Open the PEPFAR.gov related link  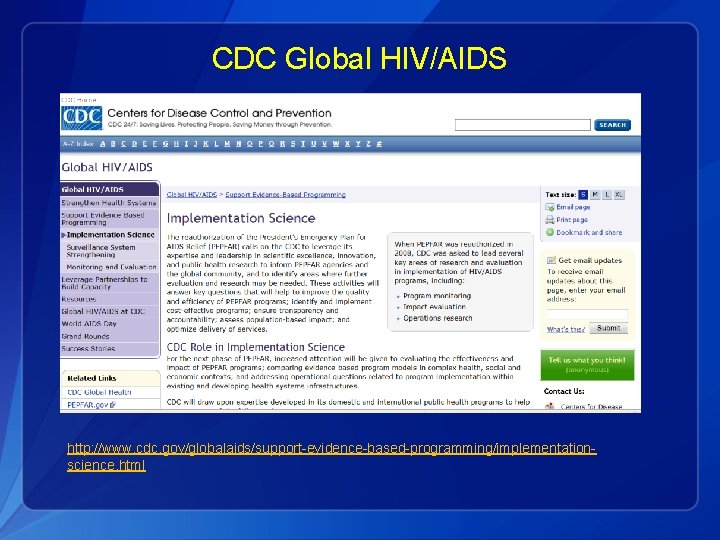tap(88, 405)
